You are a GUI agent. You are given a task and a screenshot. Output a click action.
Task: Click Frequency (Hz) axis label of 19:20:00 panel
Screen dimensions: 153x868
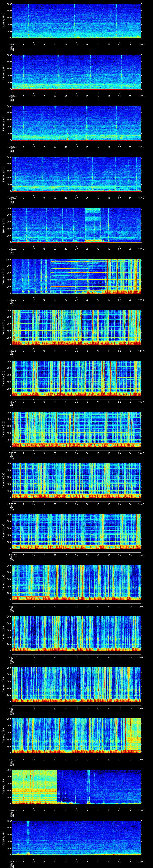[x=3, y=481]
